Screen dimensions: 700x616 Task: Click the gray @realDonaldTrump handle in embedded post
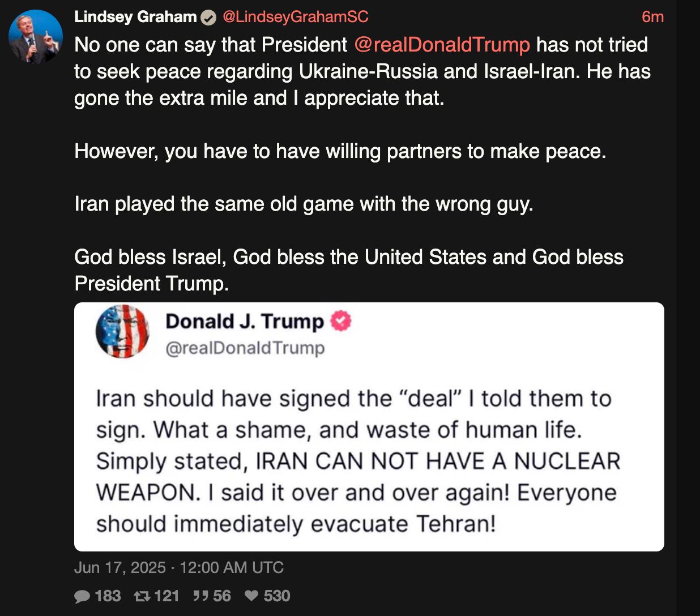click(x=245, y=348)
